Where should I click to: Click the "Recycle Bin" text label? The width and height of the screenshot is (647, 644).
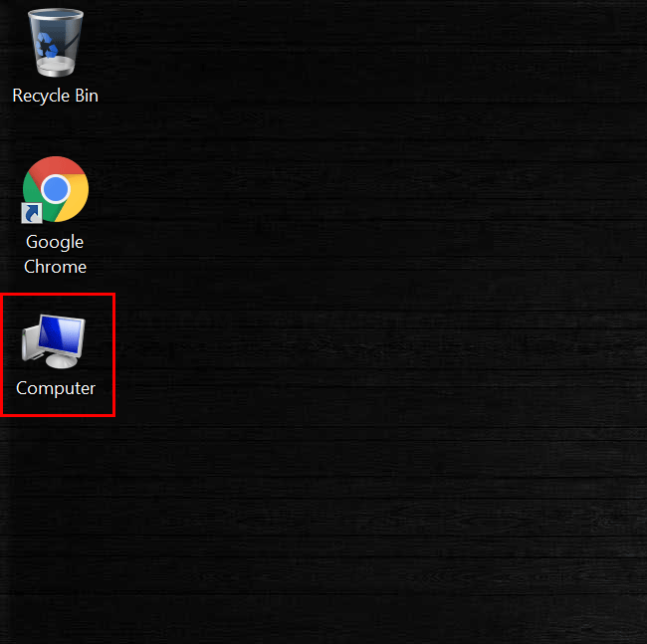(56, 96)
